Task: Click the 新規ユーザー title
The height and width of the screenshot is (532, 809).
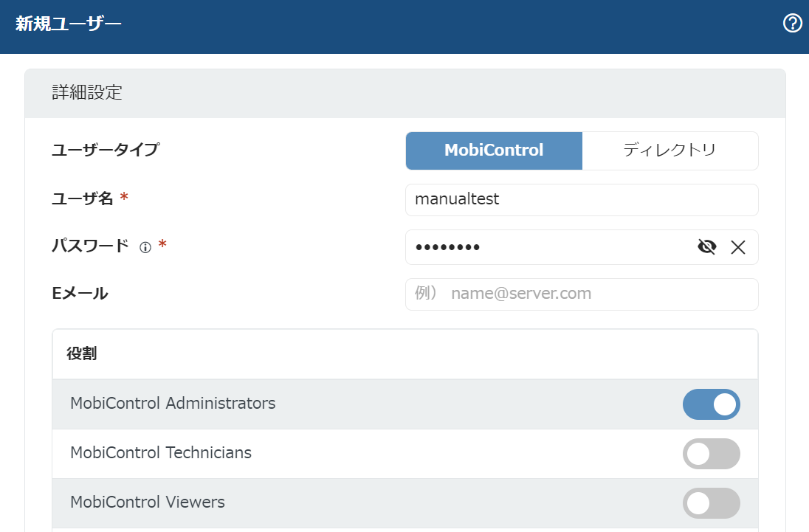Action: tap(68, 24)
